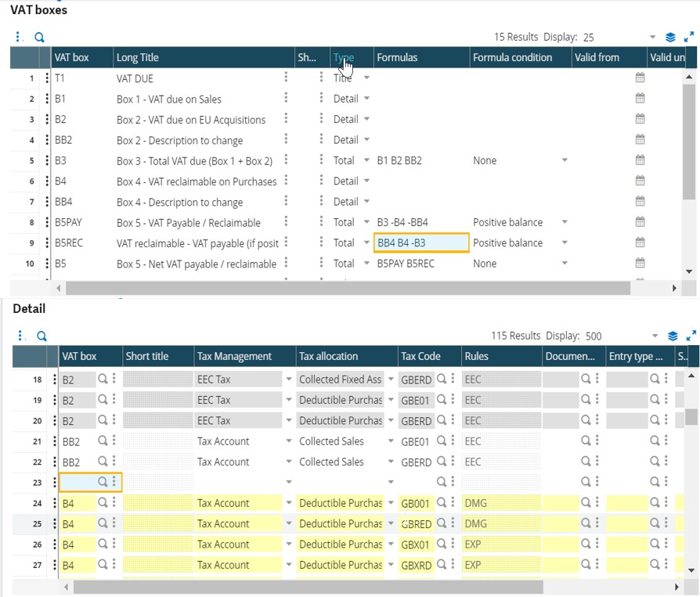Open the layers icon beside VAT boxes Display

[670, 37]
